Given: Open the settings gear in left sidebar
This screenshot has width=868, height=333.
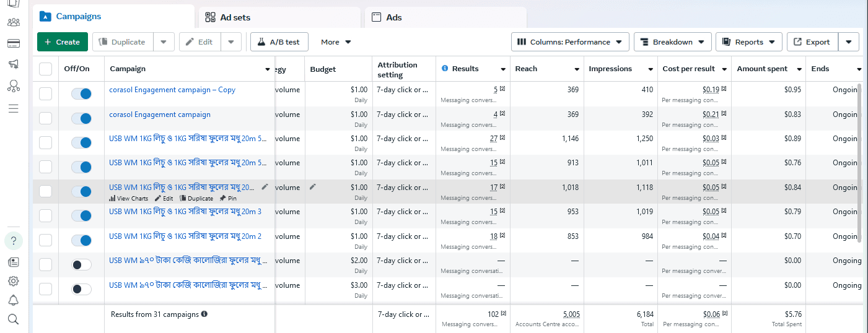Looking at the screenshot, I should [x=14, y=281].
